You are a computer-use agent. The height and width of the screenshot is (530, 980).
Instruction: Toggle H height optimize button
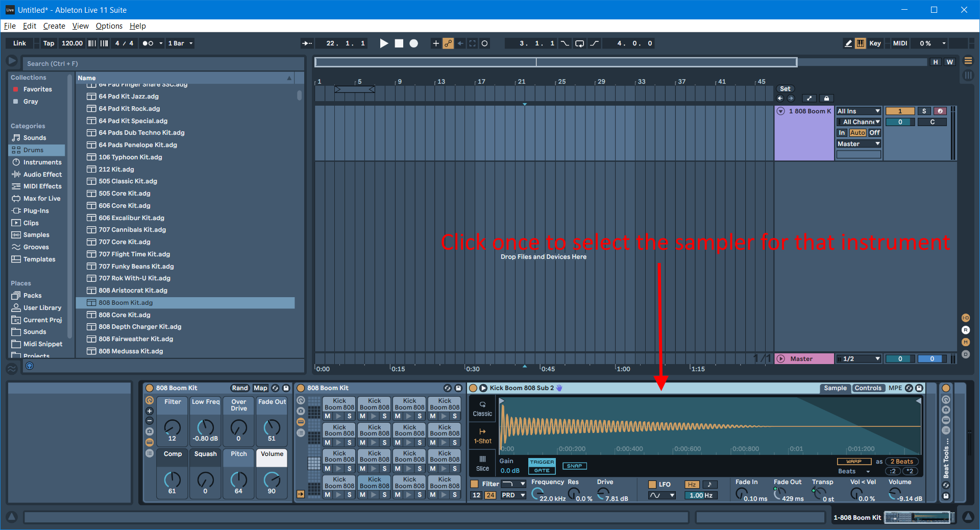point(935,62)
